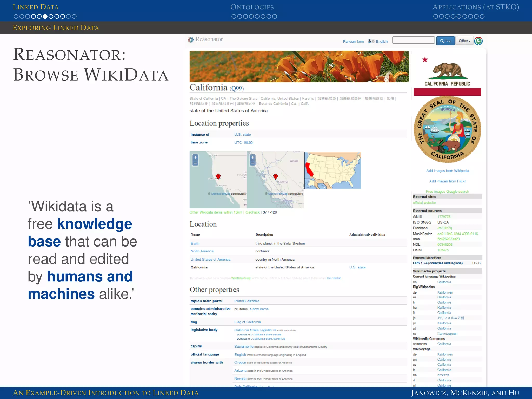Click Free images Google search link
The width and height of the screenshot is (532, 399).
pyautogui.click(x=448, y=191)
